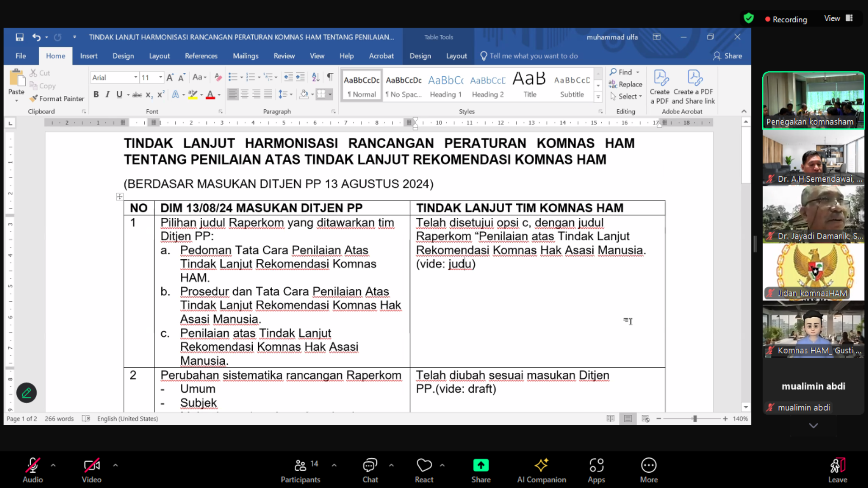Click the Share button in Word

pyautogui.click(x=727, y=56)
